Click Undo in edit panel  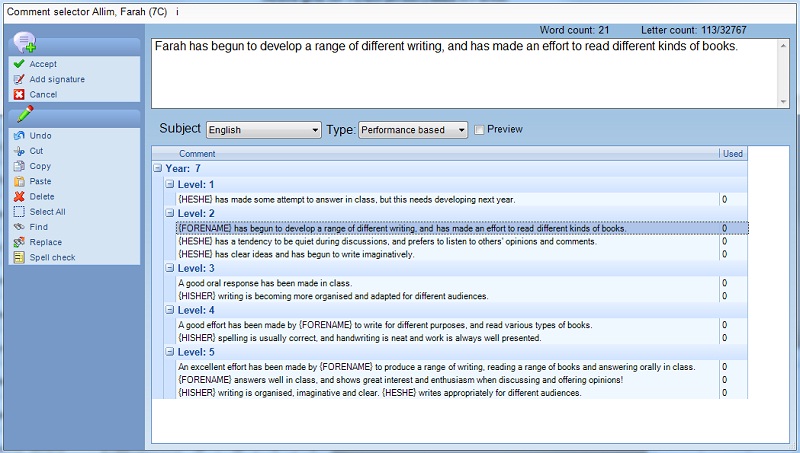click(x=40, y=136)
